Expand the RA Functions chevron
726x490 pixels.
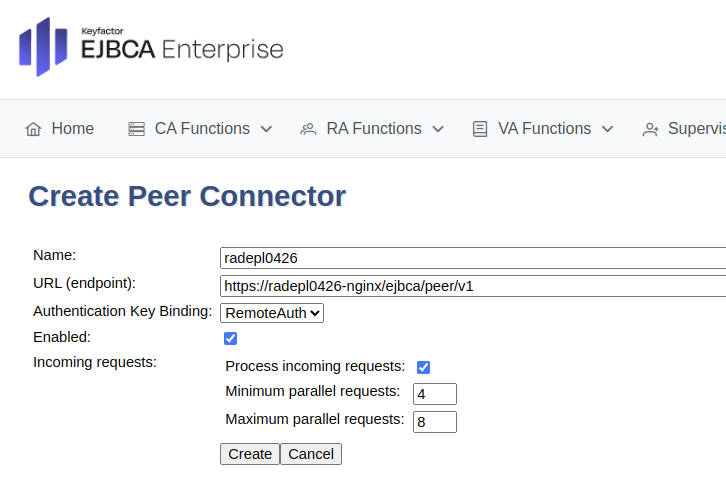coord(437,129)
